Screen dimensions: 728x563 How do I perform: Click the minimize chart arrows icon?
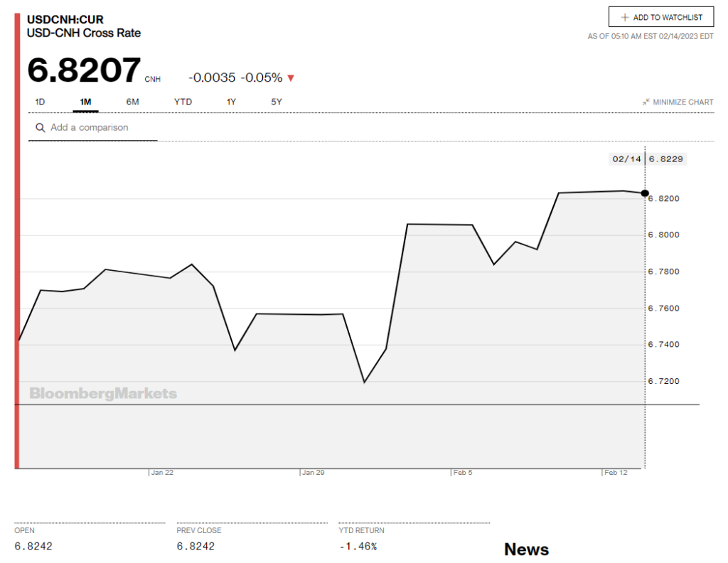point(646,102)
